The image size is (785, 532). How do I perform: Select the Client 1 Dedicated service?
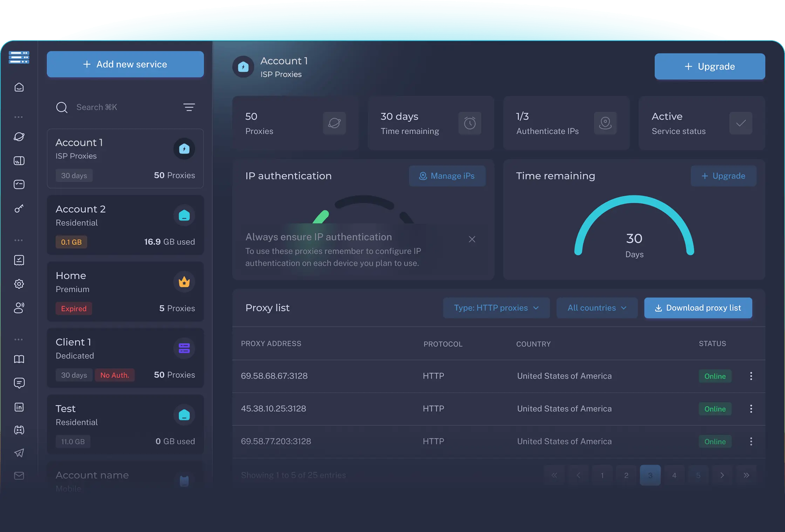tap(125, 358)
